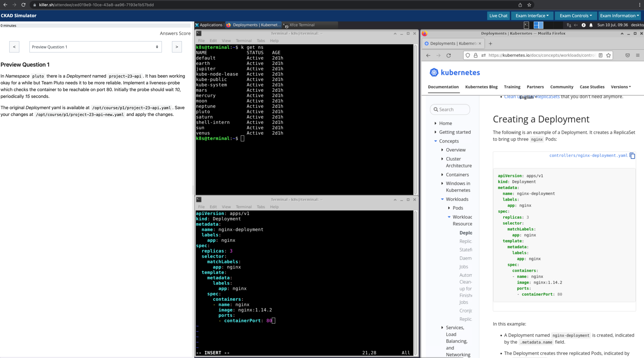The image size is (644, 358).
Task: Click Firefox reload page icon
Action: coord(449,56)
